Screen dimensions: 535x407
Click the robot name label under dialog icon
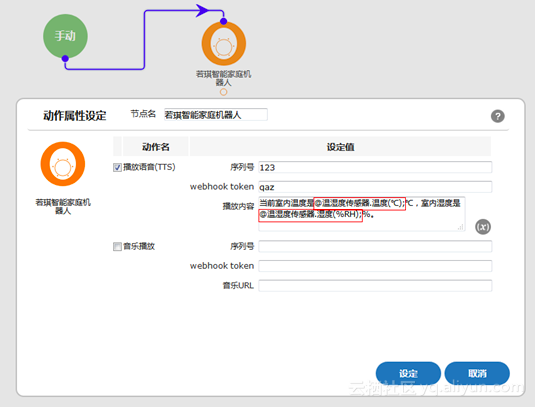[x=63, y=206]
